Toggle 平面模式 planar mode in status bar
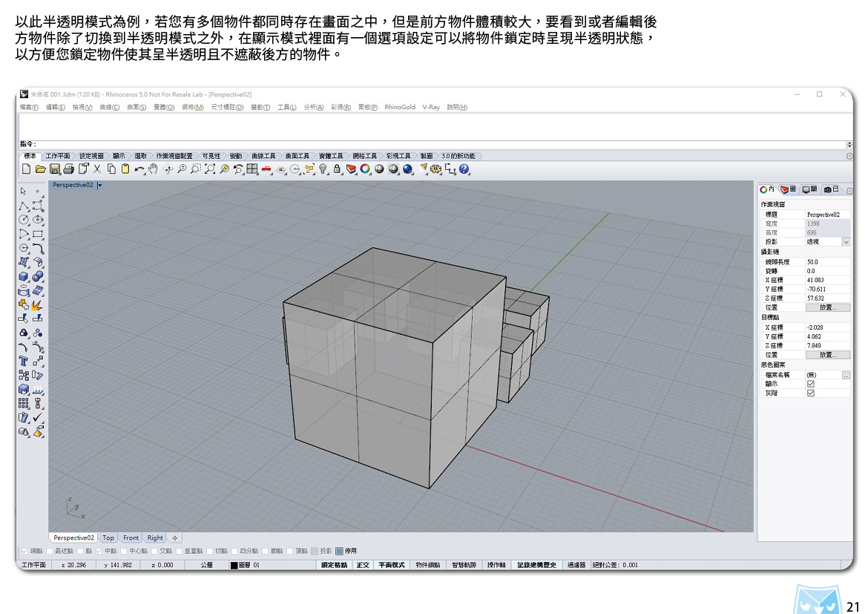 pyautogui.click(x=392, y=565)
